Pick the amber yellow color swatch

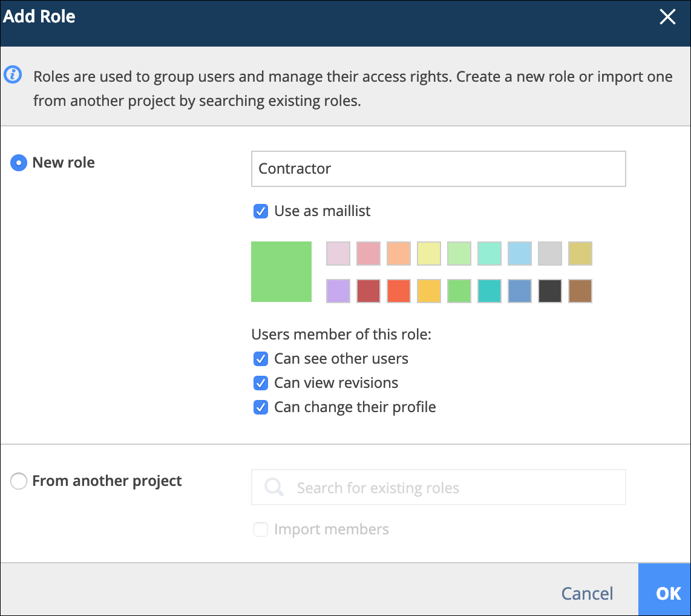click(x=429, y=291)
